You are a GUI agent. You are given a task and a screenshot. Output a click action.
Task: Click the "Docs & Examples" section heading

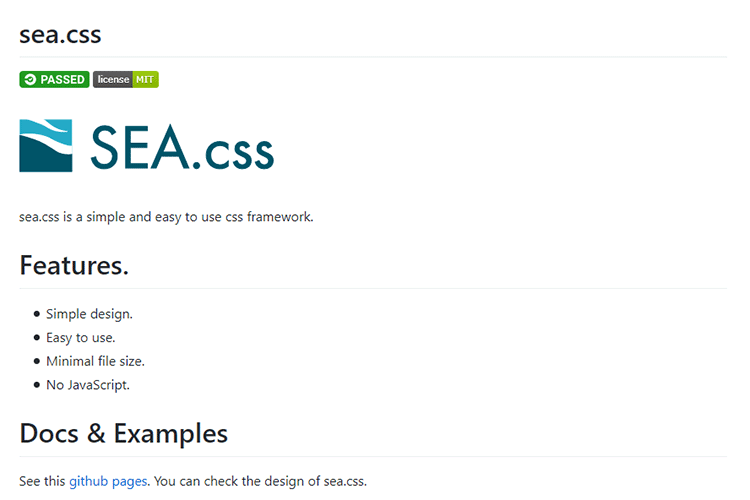tap(123, 433)
